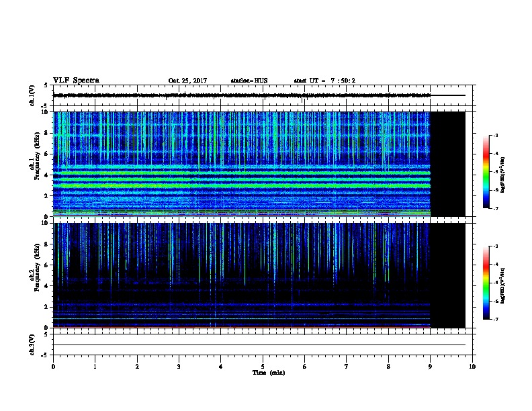The height and width of the screenshot is (411, 532).
Task: Click the 'station=HUS' label
Action: click(x=249, y=81)
